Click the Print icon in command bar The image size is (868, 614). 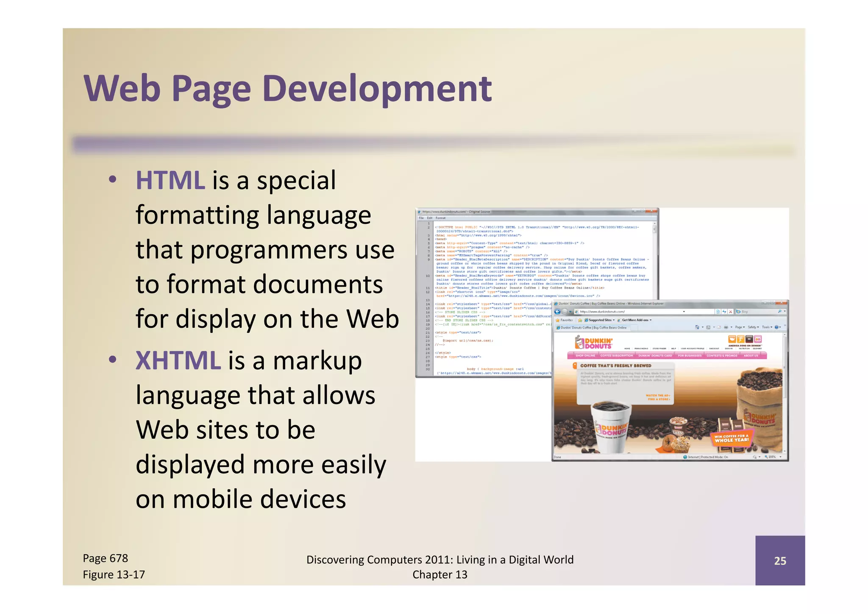[x=726, y=327]
